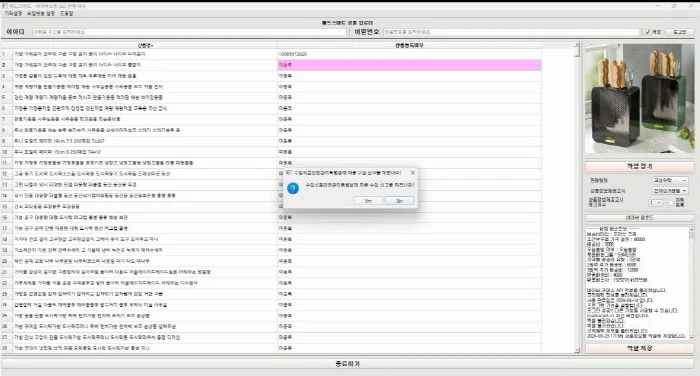Toggle the 전체 등록 checkbox
Screen dimensions: 700x376
pyautogui.click(x=671, y=203)
